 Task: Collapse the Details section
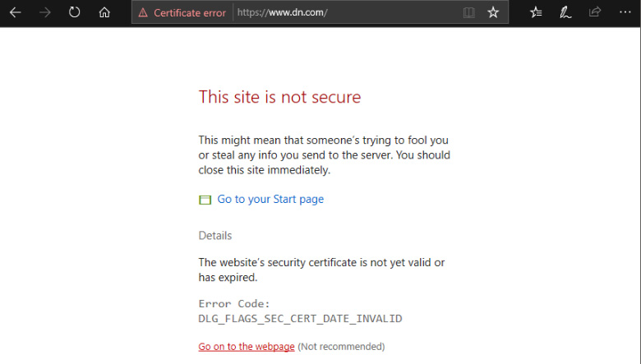click(x=215, y=235)
